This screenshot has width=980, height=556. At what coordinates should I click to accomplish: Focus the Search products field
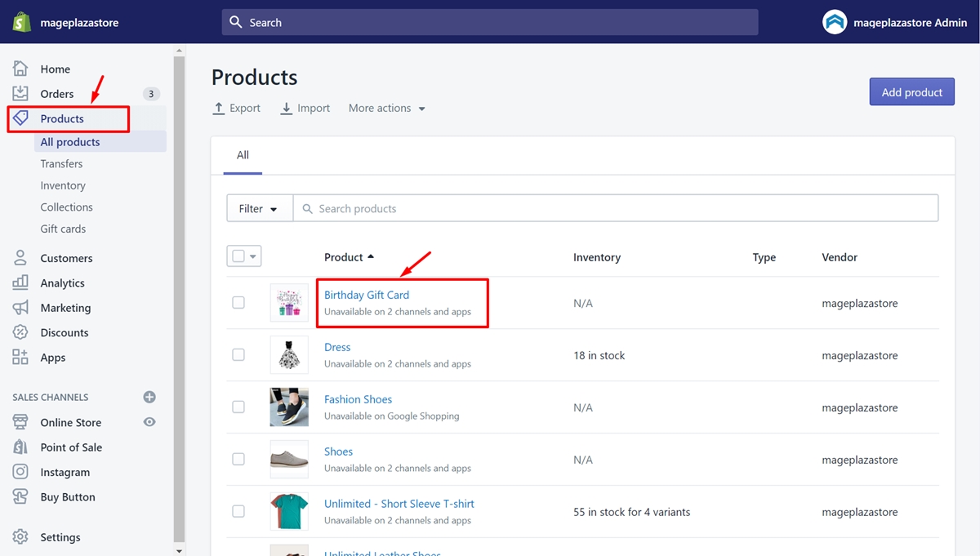[x=621, y=209]
